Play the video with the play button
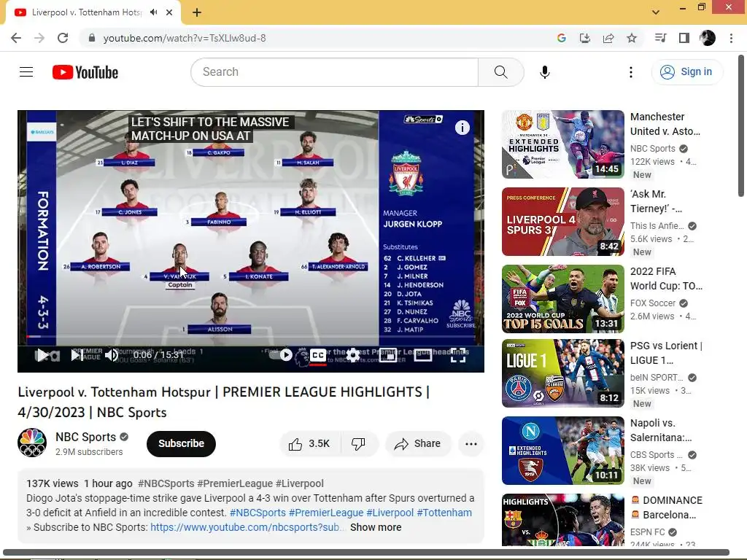This screenshot has height=560, width=747. coord(42,355)
